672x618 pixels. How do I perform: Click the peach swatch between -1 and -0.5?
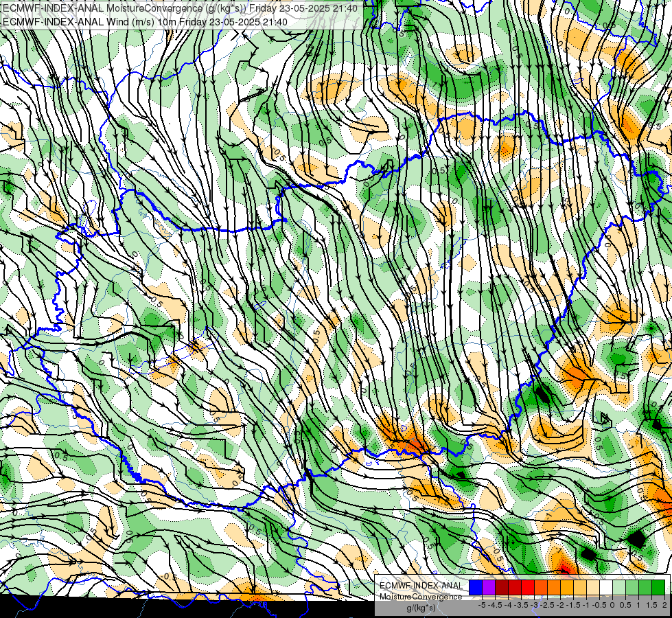(592, 588)
